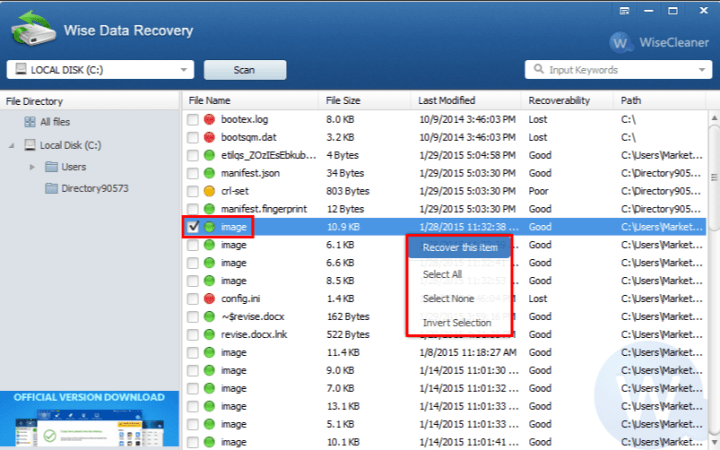
Task: Select Directory90573 in directory tree
Action: [95, 188]
